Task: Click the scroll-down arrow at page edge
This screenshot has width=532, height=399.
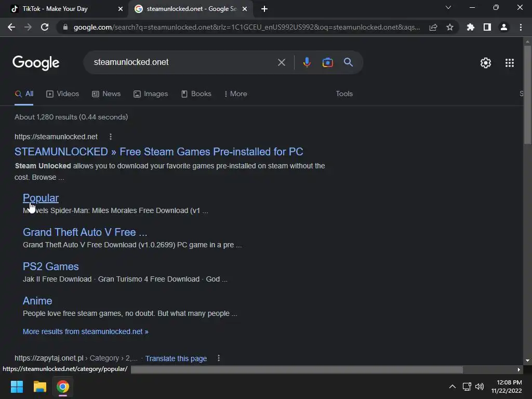Action: point(527,361)
